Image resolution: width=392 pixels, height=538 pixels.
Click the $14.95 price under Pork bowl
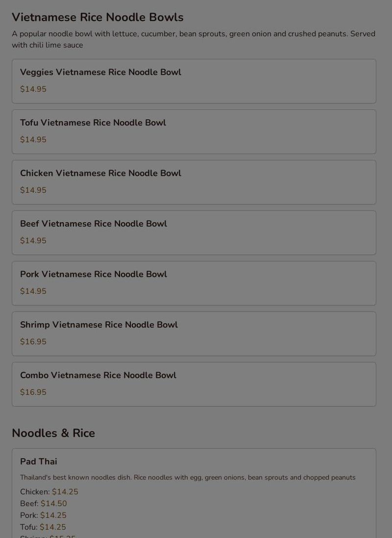point(33,291)
